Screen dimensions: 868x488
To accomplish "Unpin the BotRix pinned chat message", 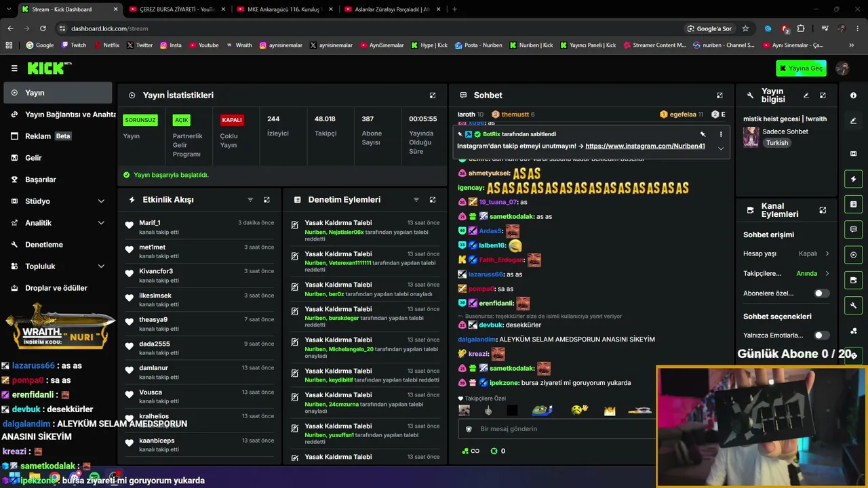I will [703, 134].
